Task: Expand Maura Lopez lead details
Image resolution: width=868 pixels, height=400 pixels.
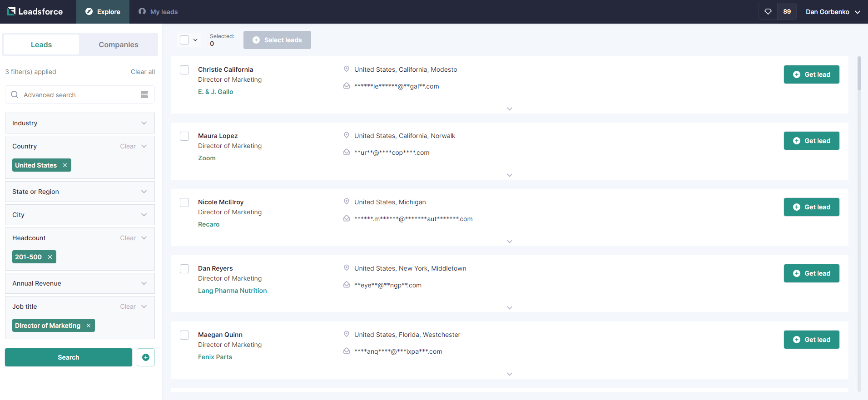Action: [510, 175]
